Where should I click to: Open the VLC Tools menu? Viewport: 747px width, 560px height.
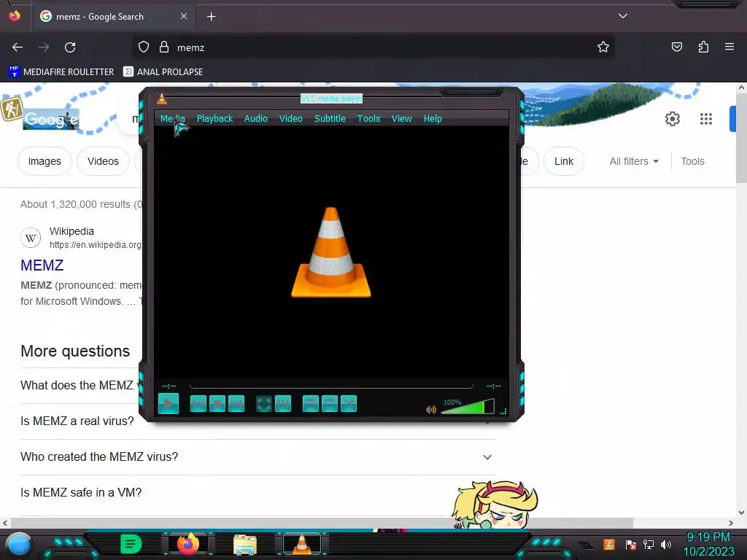368,119
